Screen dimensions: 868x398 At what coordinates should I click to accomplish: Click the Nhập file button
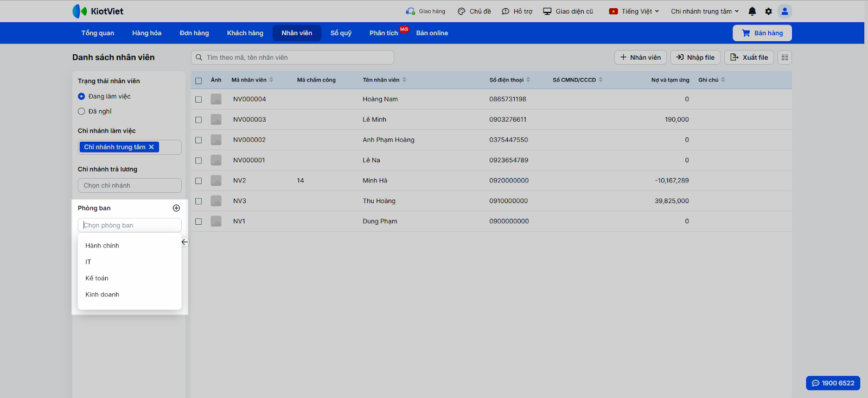(695, 58)
